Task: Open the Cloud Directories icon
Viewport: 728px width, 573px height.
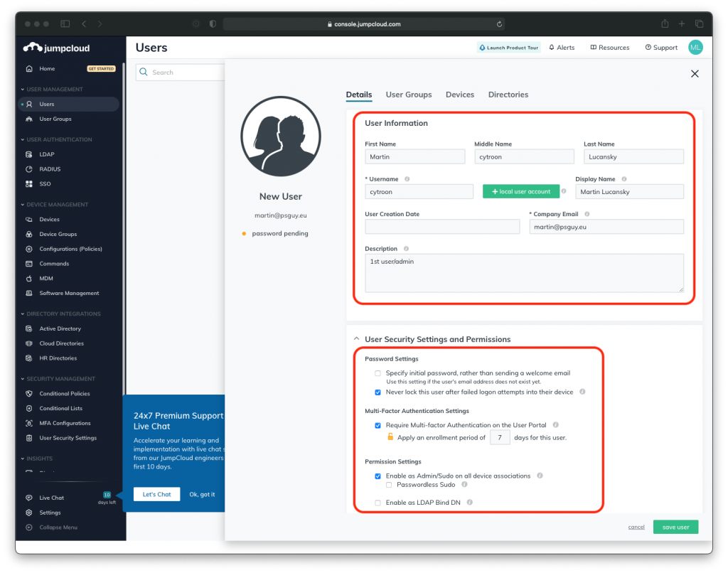Action: pyautogui.click(x=29, y=343)
